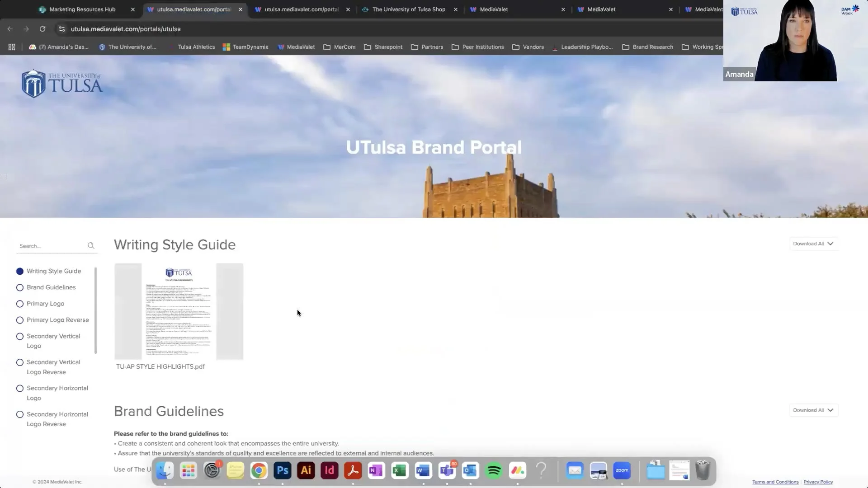Screen dimensions: 868x488
Task: Open TU-AP STYLE HIGHLIGHTS pdf thumbnail
Action: (179, 312)
